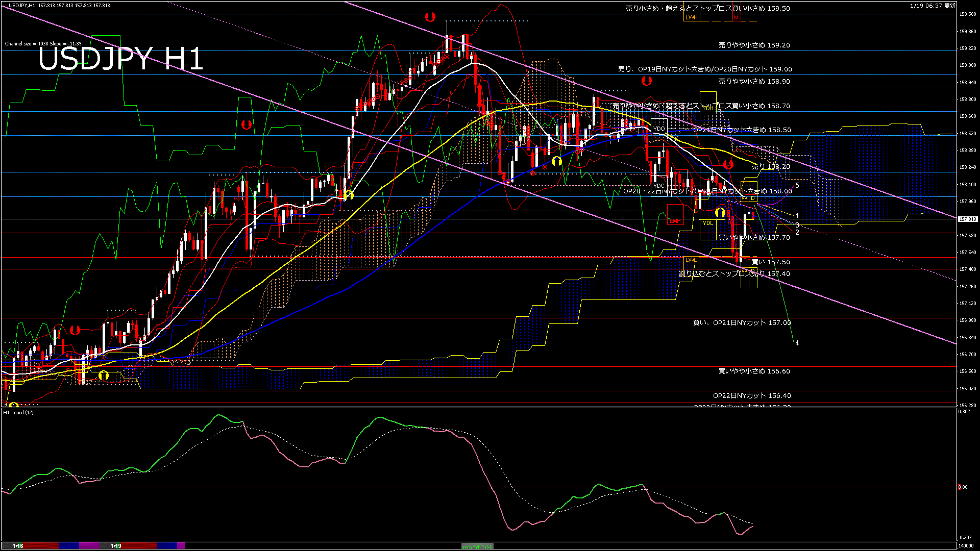Click the Channel size slope info text

pyautogui.click(x=43, y=44)
